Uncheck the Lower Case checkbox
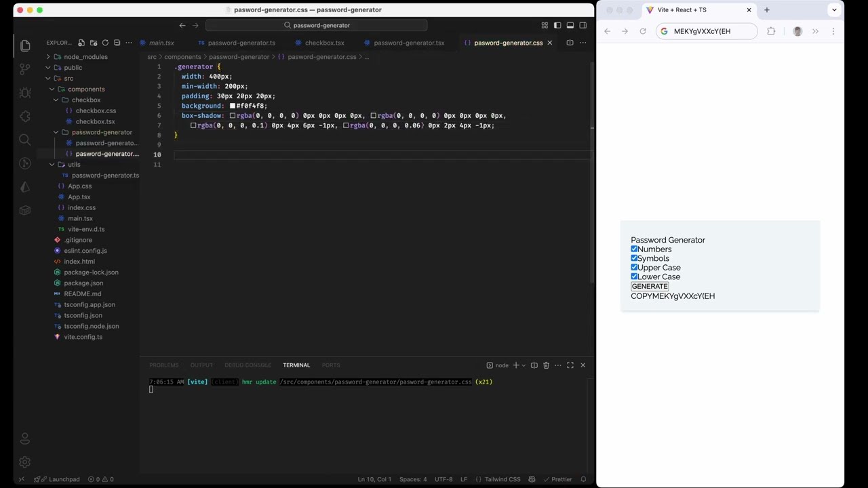868x488 pixels. (x=634, y=277)
